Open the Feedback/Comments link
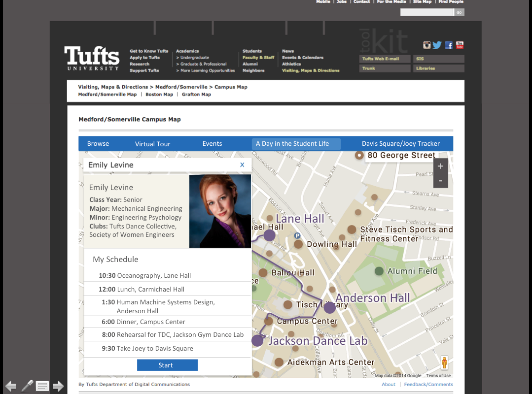The width and height of the screenshot is (532, 394). point(428,384)
